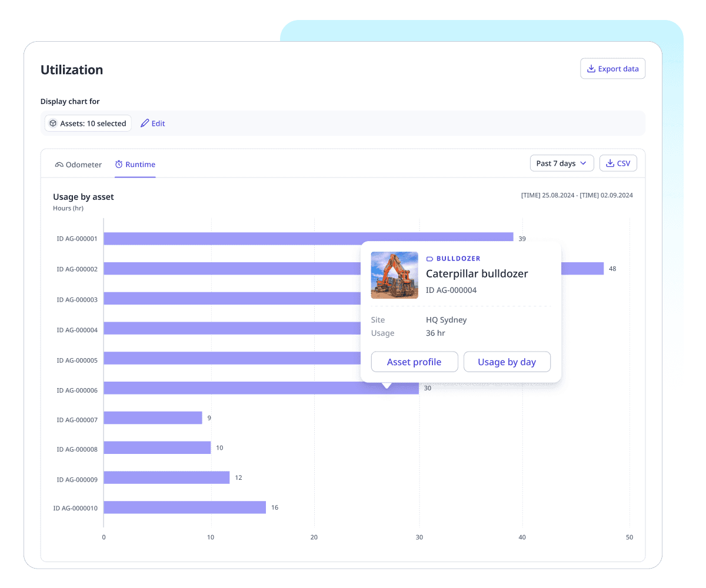Screen dimensions: 706x588
Task: Click the Odometer gauge icon
Action: click(x=59, y=165)
